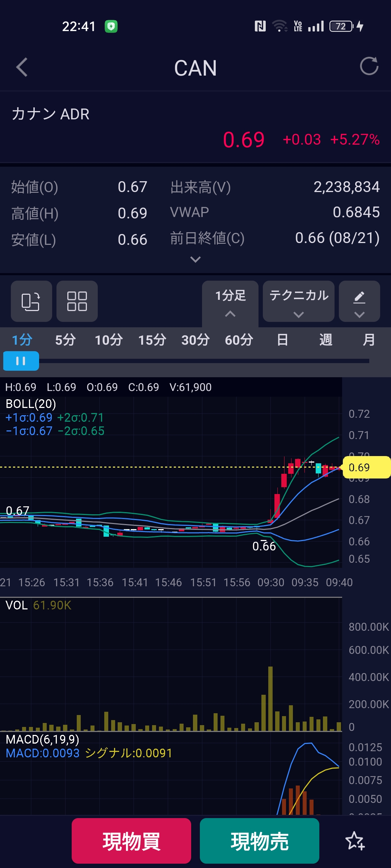Viewport: 391px width, 868px height.
Task: Tap the 前日終値(C) value 0.66 (08/21)
Action: (337, 238)
